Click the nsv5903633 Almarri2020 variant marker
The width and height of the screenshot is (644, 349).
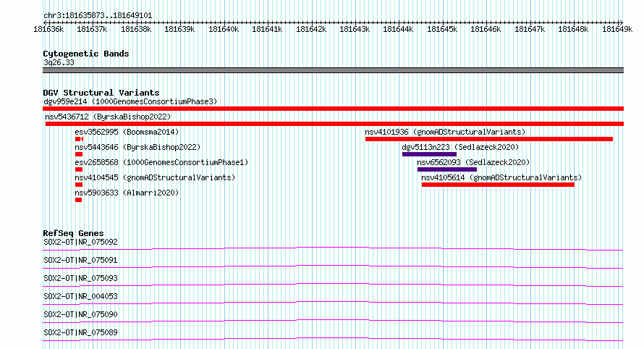point(78,200)
